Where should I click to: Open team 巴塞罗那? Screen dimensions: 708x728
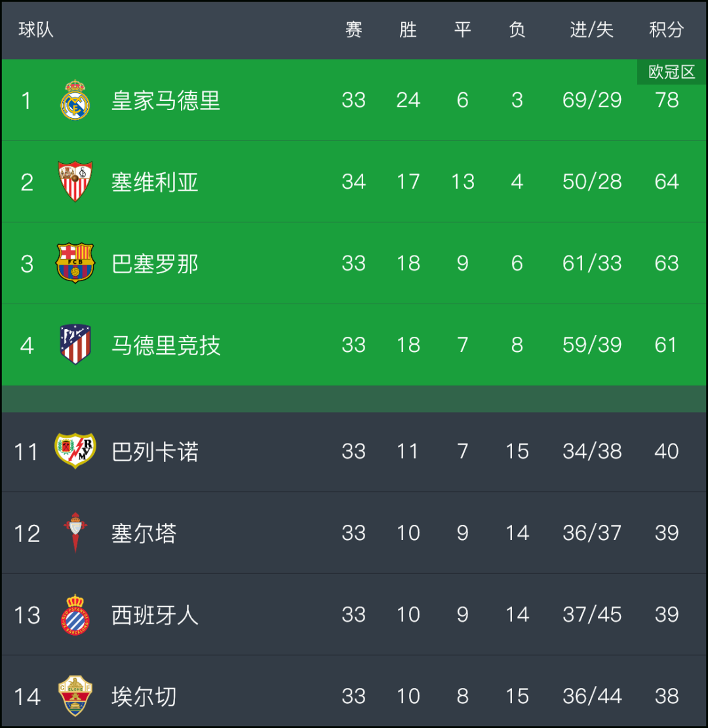(155, 263)
